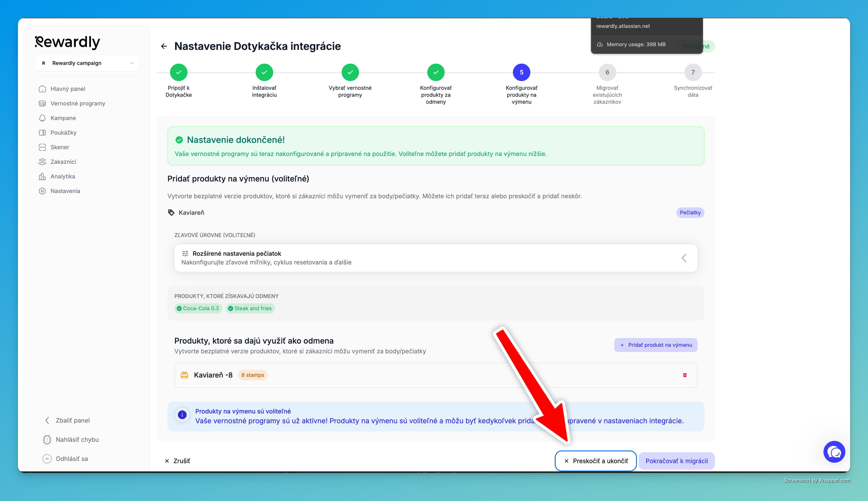Click Pridať produkt na výmenu button
Viewport: 868px width, 501px height.
tap(656, 345)
